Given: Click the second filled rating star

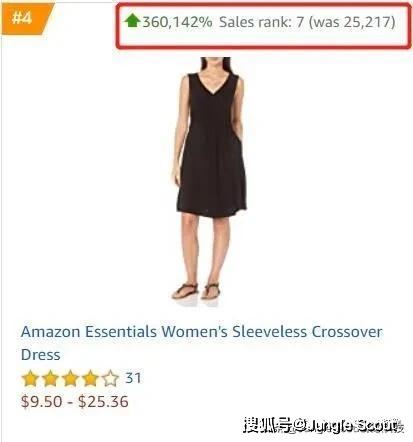Looking at the screenshot, I should pos(50,379).
